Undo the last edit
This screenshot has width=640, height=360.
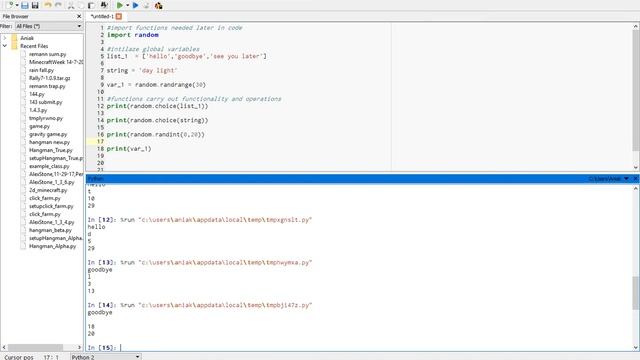point(48,5)
